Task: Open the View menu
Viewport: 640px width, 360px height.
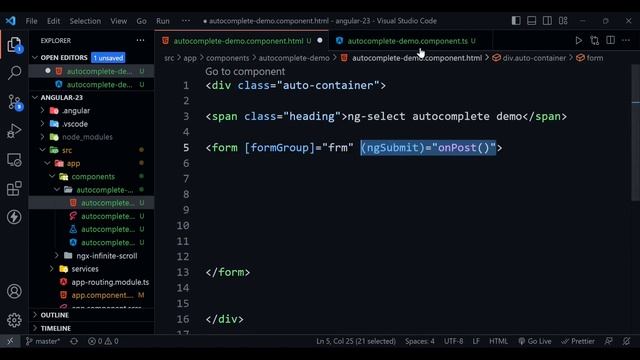Action: [118, 21]
